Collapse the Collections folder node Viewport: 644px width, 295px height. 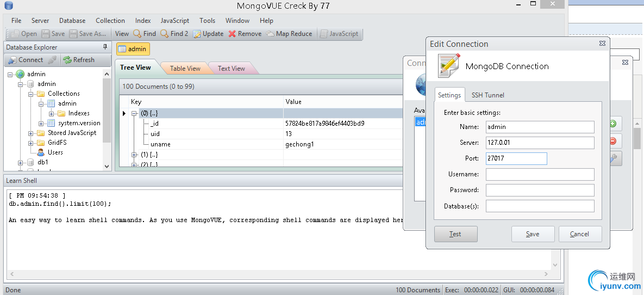tap(31, 94)
